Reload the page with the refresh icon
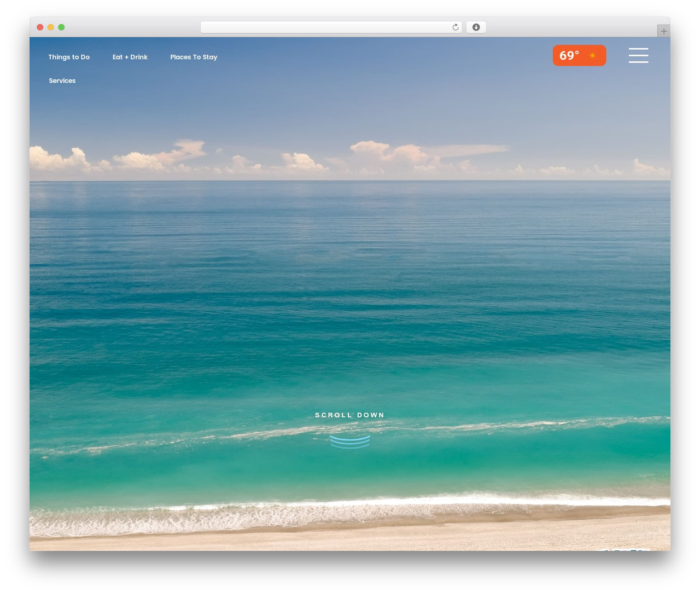Image resolution: width=700 pixels, height=593 pixels. 456,27
